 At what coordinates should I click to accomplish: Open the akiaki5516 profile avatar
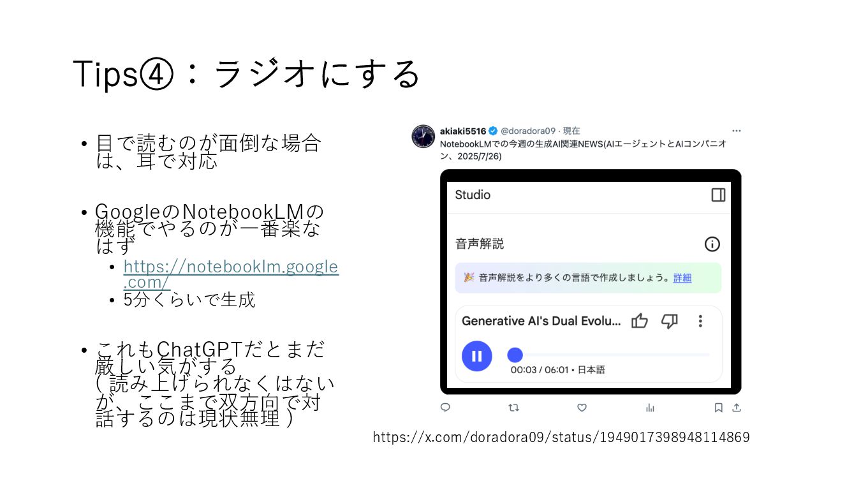click(x=423, y=137)
